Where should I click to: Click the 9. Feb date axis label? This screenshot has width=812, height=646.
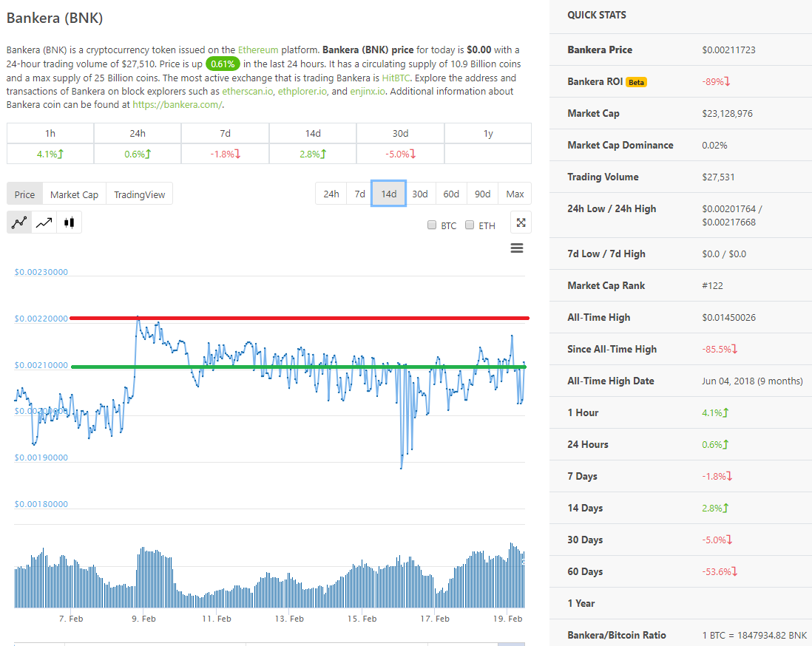(143, 619)
